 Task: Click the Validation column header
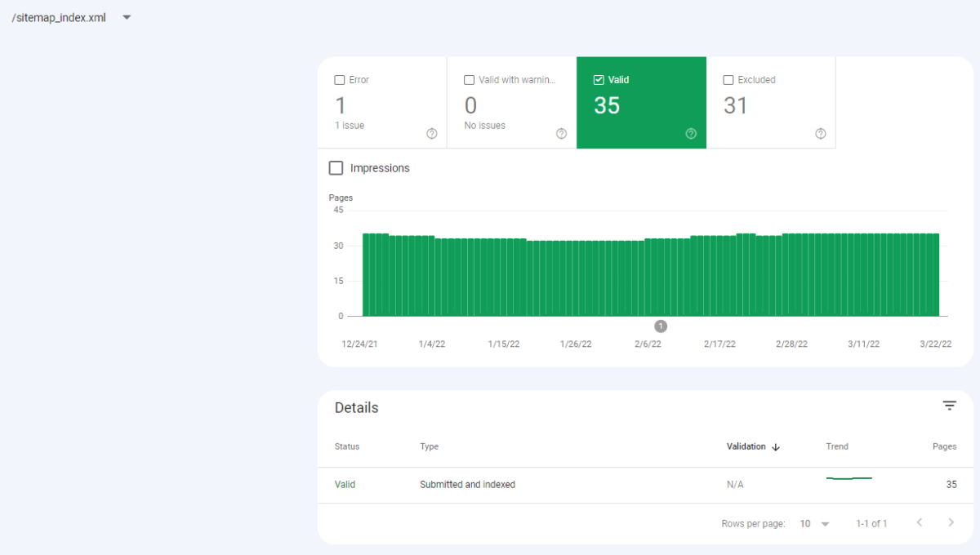(x=746, y=447)
